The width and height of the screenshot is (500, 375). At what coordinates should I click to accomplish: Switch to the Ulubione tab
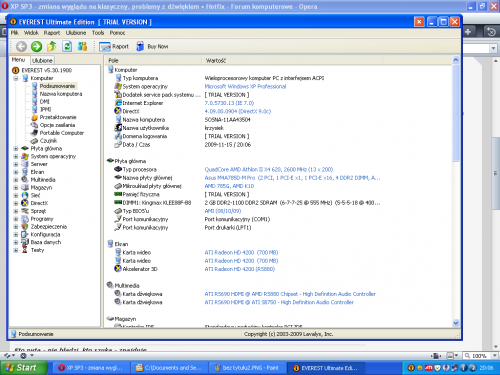click(x=42, y=60)
